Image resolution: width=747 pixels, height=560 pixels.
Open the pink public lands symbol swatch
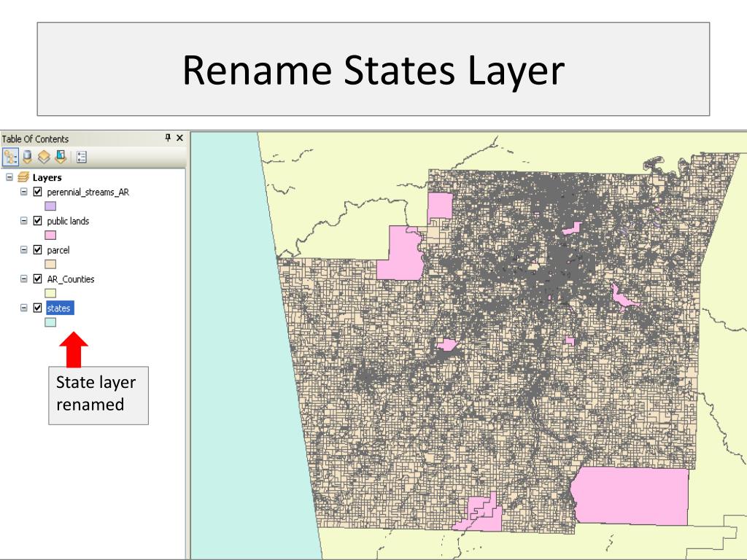click(50, 236)
